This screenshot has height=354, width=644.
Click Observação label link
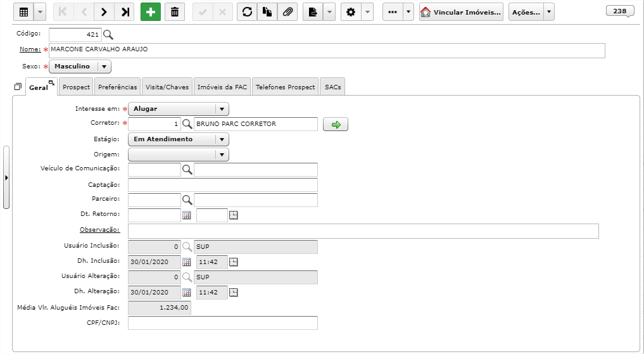pyautogui.click(x=100, y=230)
